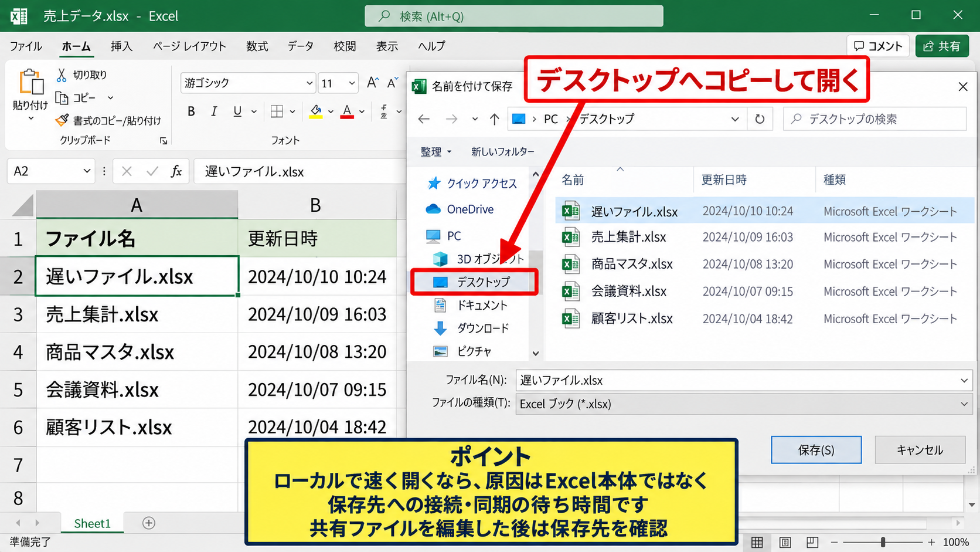Viewport: 980px width, 552px height.
Task: Open the 挿入 ribbon tab
Action: [121, 46]
